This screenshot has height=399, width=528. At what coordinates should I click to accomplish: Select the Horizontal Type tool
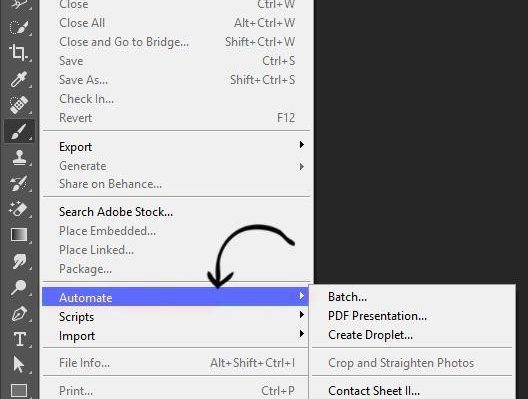click(x=20, y=339)
